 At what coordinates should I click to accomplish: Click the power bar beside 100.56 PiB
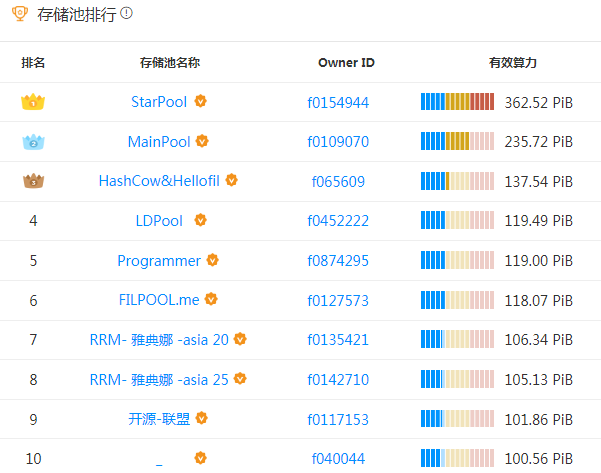pos(457,458)
